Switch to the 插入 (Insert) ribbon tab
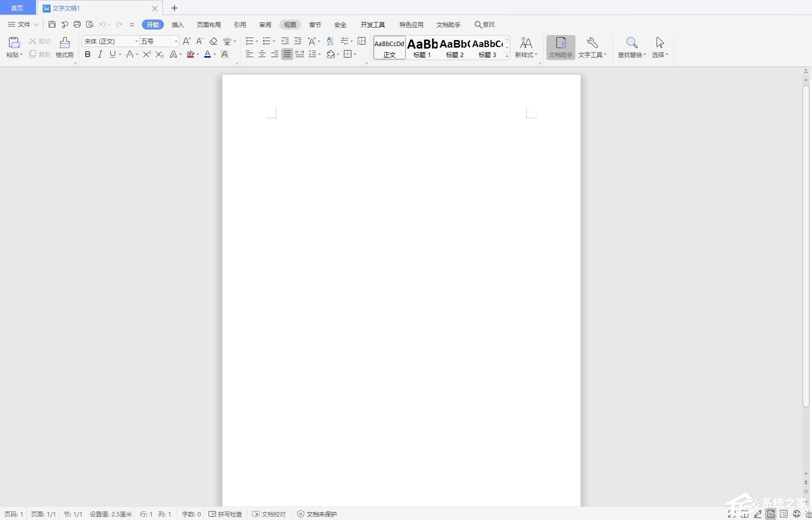The height and width of the screenshot is (520, 812). click(178, 25)
